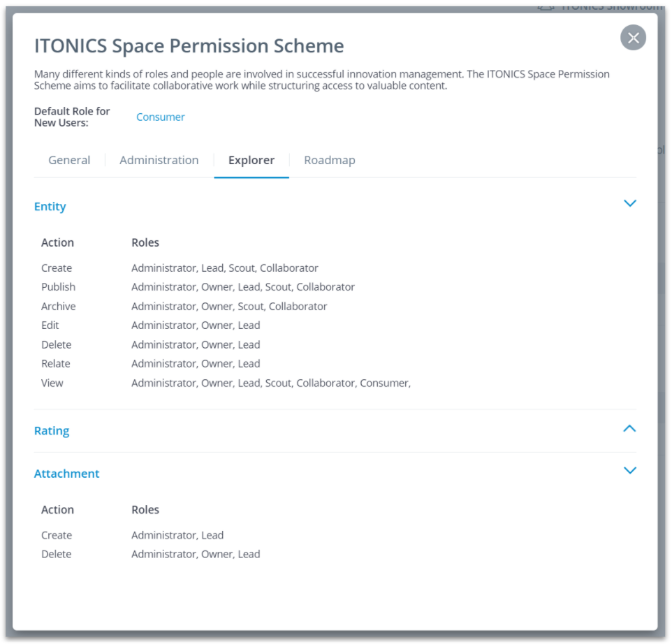Click the Relate action label
The image size is (672, 644).
[x=56, y=364]
